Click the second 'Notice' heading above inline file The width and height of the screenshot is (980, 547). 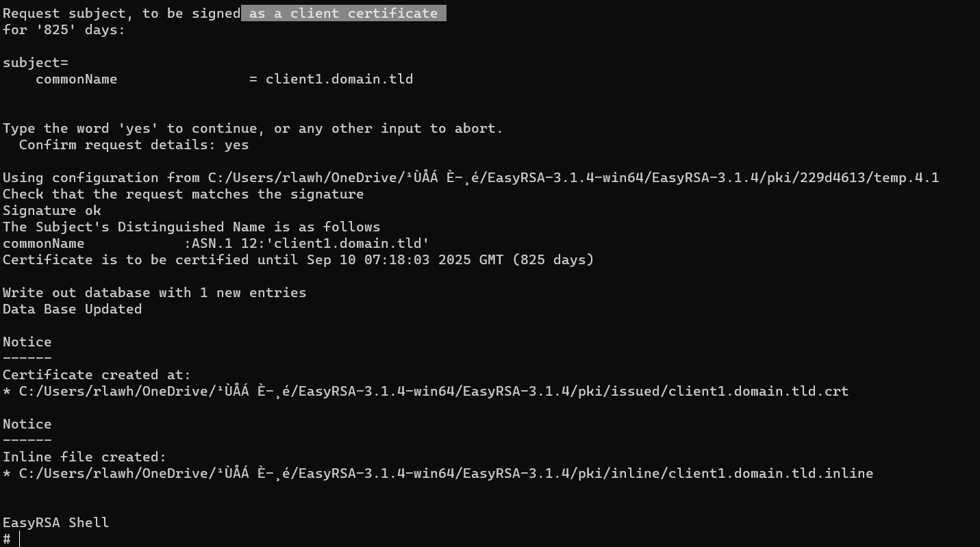coord(27,424)
